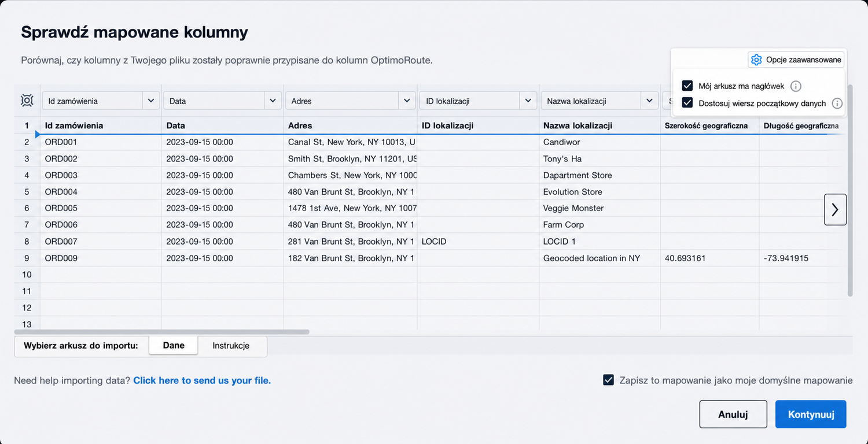Image resolution: width=868 pixels, height=444 pixels.
Task: Click the 'Szerokość geograficzna' header cell
Action: point(709,125)
